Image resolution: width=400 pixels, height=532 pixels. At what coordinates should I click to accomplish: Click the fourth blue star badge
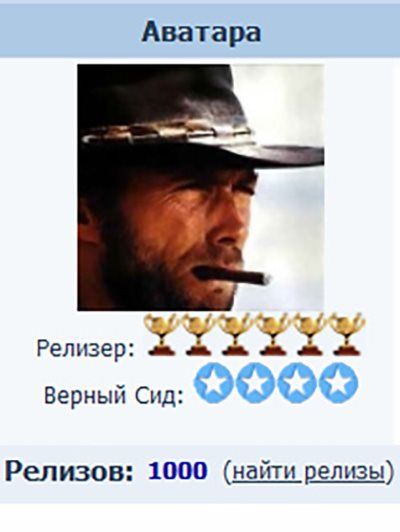click(x=338, y=382)
